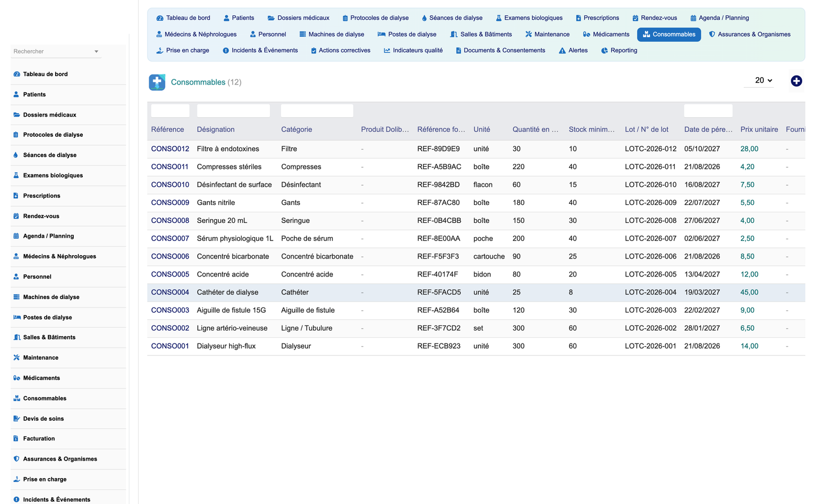Click the Patients sidebar person icon
Screen dimensions: 814x504
tap(16, 95)
